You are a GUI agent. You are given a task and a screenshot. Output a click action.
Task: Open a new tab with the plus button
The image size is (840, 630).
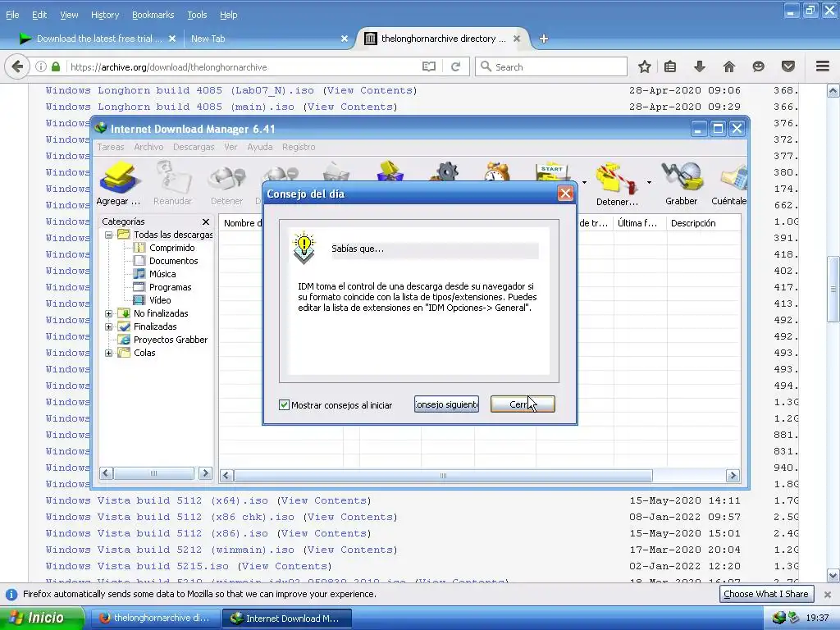(543, 39)
